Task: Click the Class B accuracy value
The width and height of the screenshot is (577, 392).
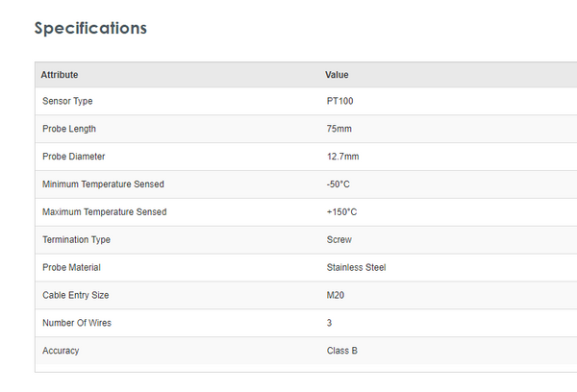Action: [x=342, y=351]
